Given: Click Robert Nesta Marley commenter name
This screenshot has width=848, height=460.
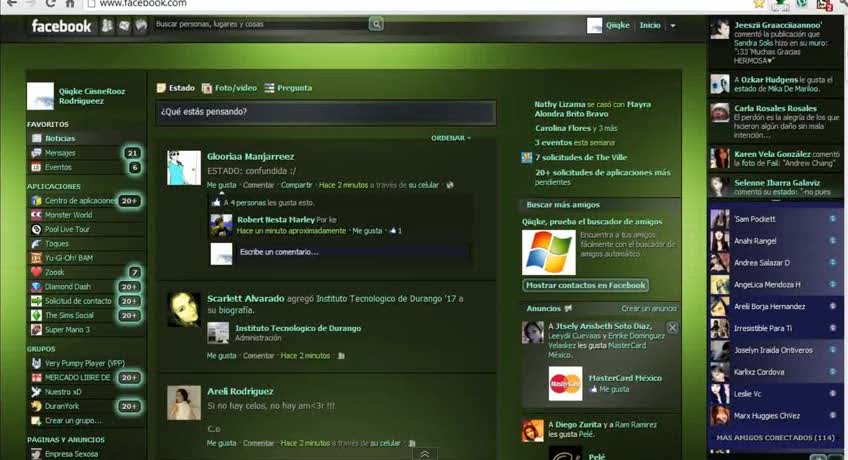Looking at the screenshot, I should [x=276, y=220].
